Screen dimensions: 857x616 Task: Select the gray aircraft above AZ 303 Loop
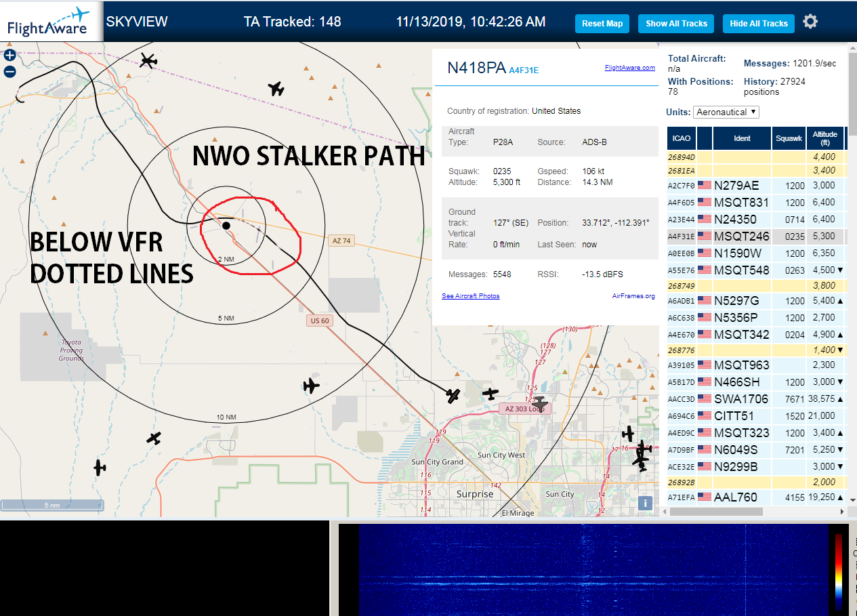539,403
